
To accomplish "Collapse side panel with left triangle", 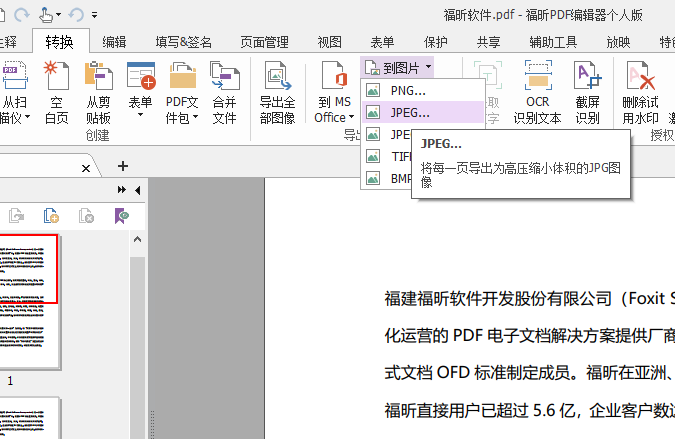I will [138, 190].
